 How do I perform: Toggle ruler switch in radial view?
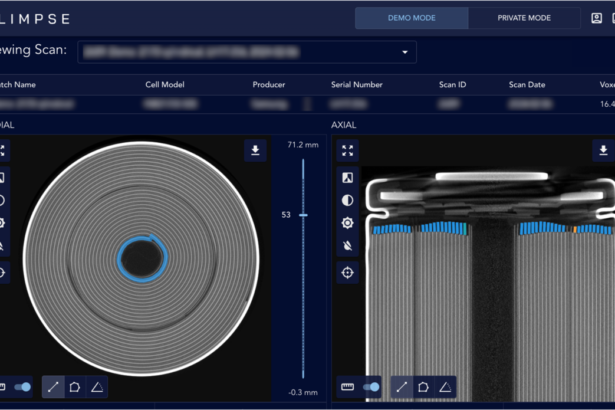point(23,386)
